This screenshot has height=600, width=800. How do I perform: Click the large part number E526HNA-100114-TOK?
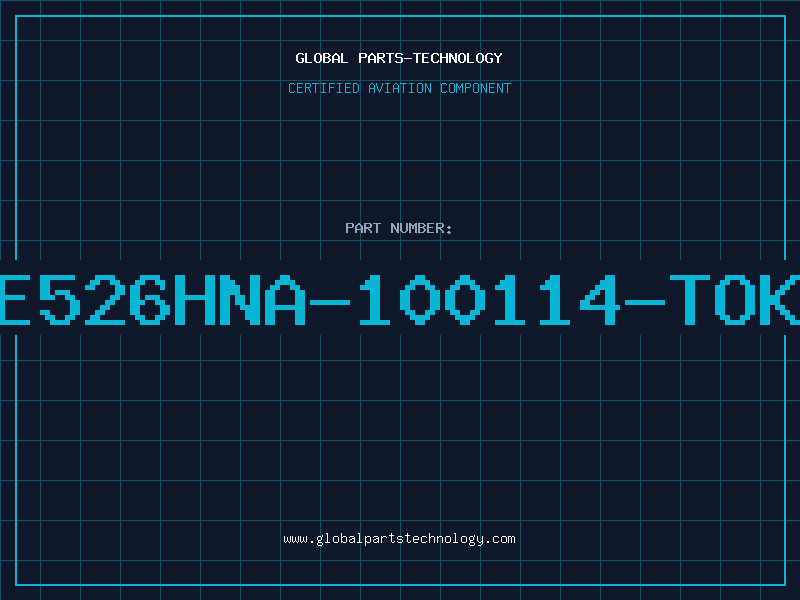(x=400, y=299)
